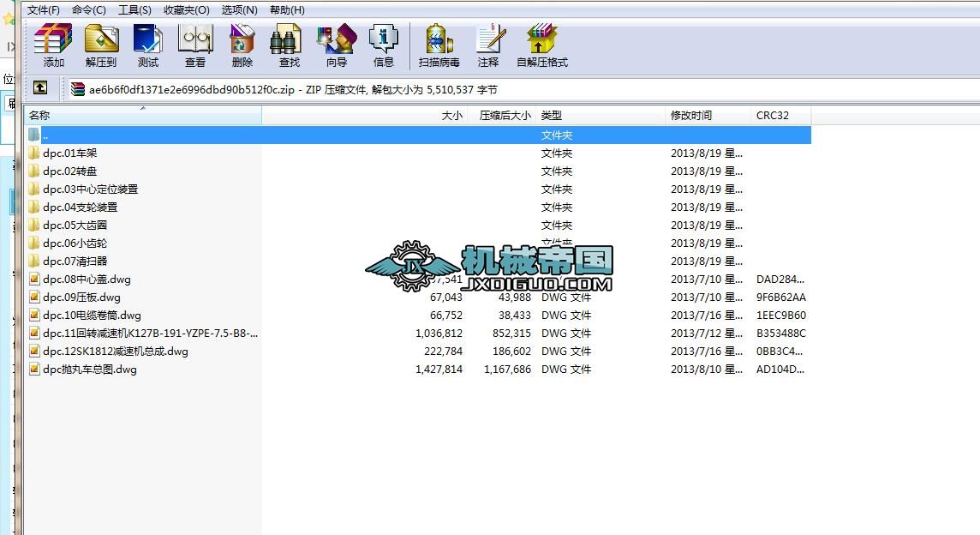This screenshot has height=535, width=980.
Task: Click size value 67,043
Action: point(446,298)
